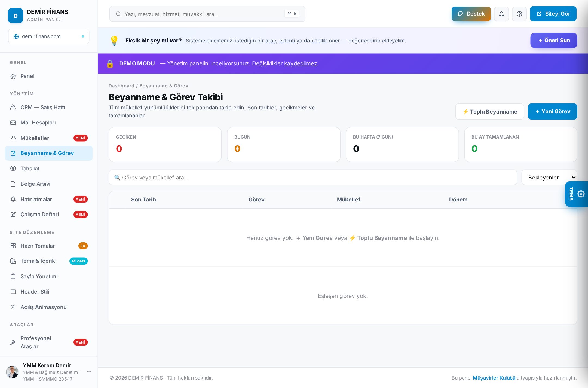Click the Son Tarih column header
588x388 pixels.
(x=143, y=200)
